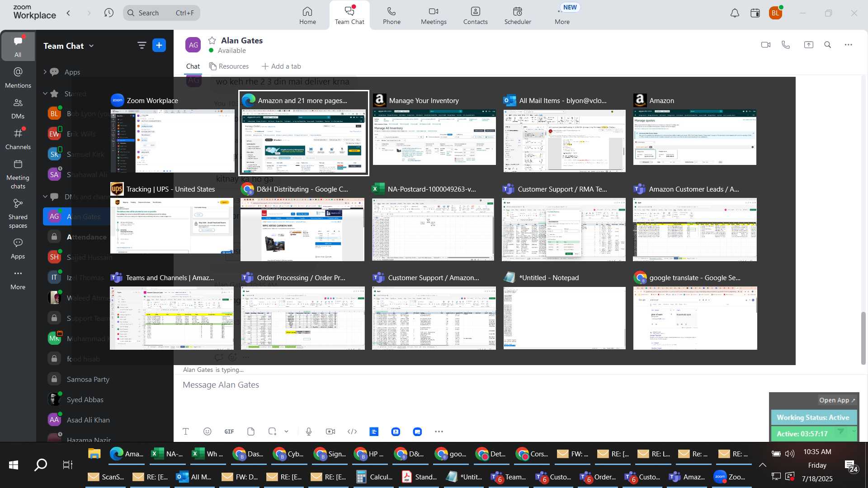Switch to google translate Chrome thumbnail
The width and height of the screenshot is (868, 488).
click(695, 311)
